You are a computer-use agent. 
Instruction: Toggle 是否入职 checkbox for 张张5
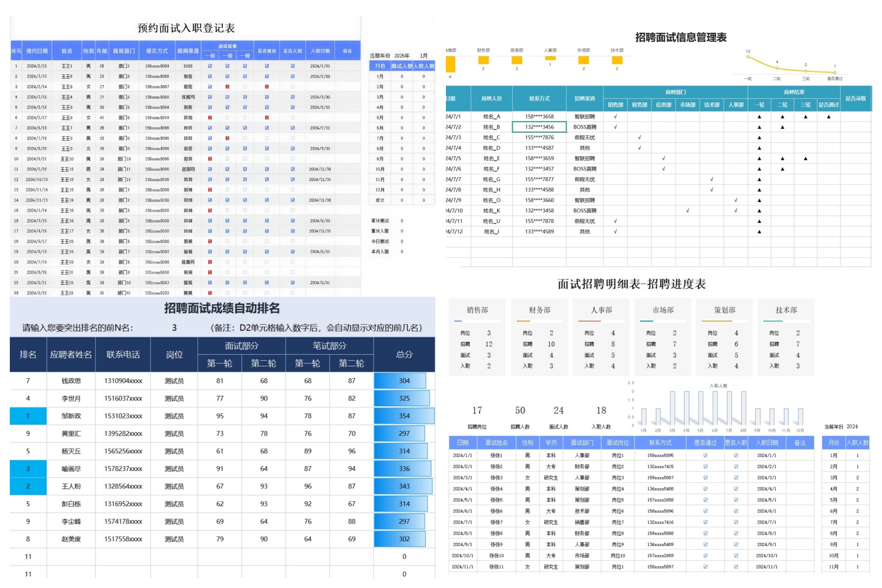point(736,500)
